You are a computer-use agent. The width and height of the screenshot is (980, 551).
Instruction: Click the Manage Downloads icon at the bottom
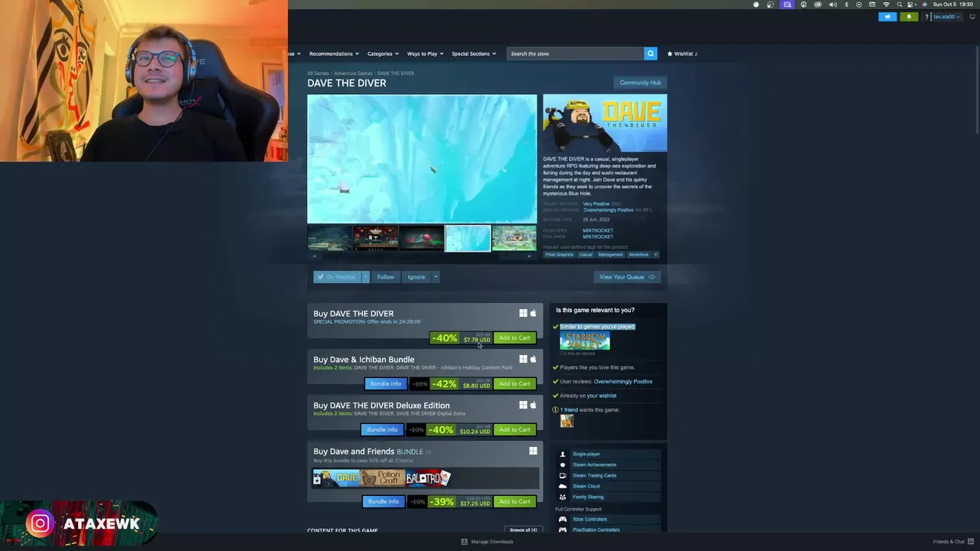pos(464,542)
